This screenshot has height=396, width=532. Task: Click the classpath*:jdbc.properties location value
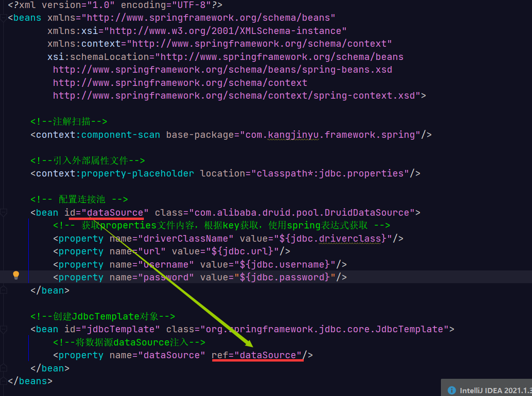click(x=330, y=174)
